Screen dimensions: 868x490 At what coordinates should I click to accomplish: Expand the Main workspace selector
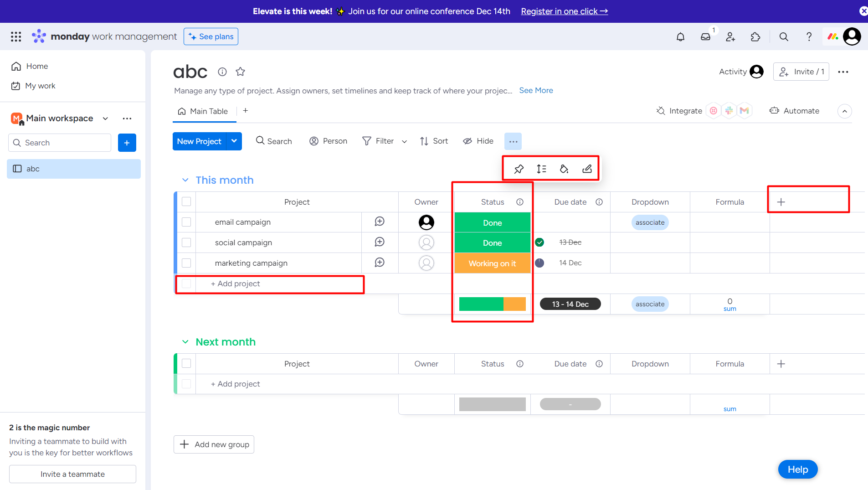[105, 118]
